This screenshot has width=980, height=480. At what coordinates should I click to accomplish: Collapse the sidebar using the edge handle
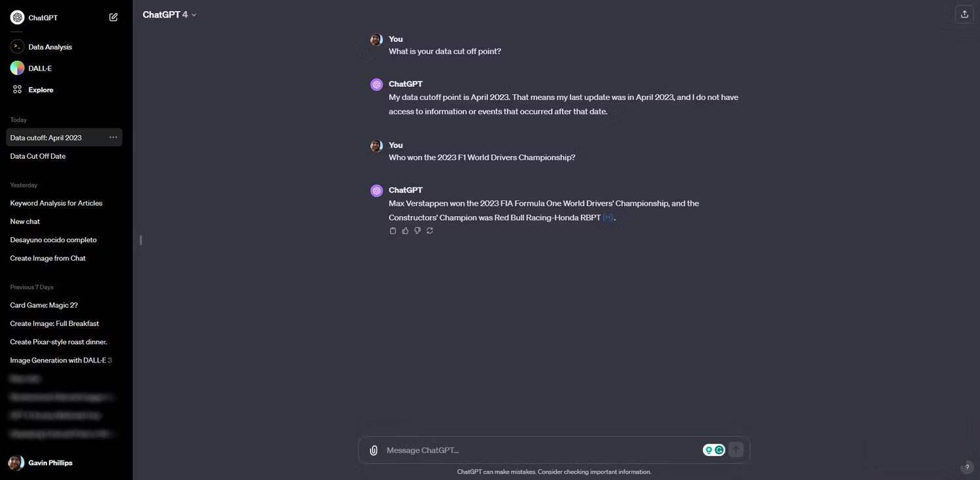click(x=140, y=240)
